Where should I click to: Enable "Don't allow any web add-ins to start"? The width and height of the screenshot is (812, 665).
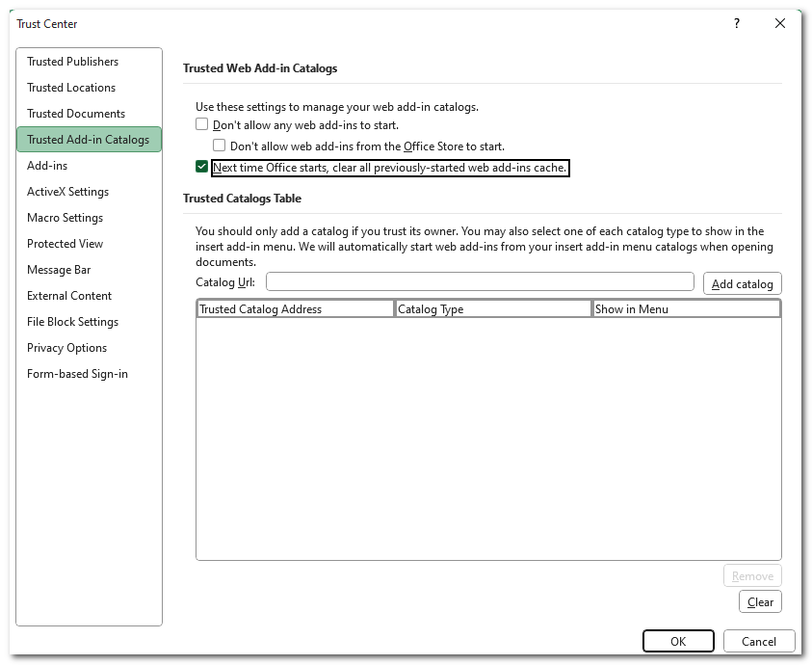[202, 125]
